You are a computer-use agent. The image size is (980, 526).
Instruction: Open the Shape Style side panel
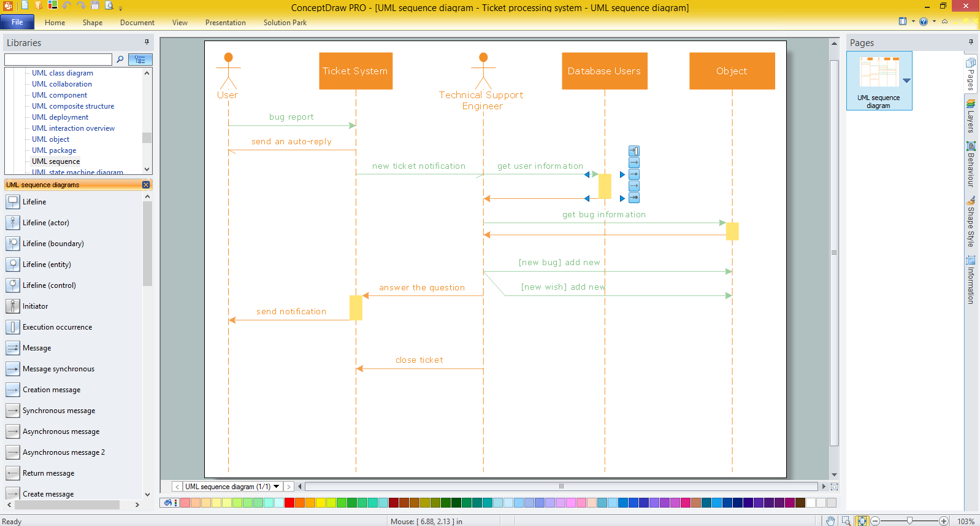(971, 222)
